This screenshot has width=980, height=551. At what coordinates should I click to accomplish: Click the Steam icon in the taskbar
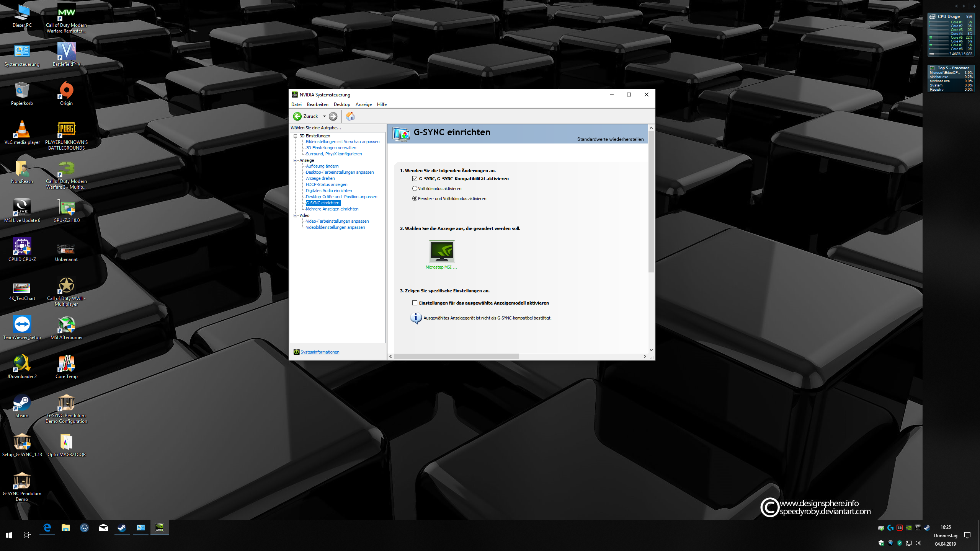tap(122, 528)
